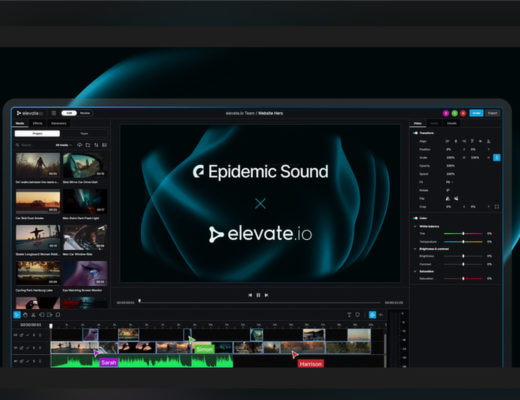520x400 pixels.
Task: Switch to the Audio properties tab
Action: pyautogui.click(x=434, y=123)
